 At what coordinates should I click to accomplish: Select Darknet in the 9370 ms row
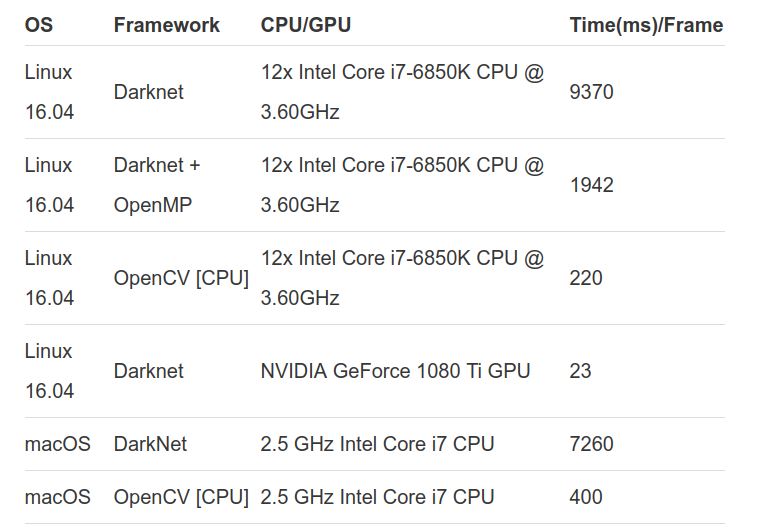pyautogui.click(x=148, y=92)
